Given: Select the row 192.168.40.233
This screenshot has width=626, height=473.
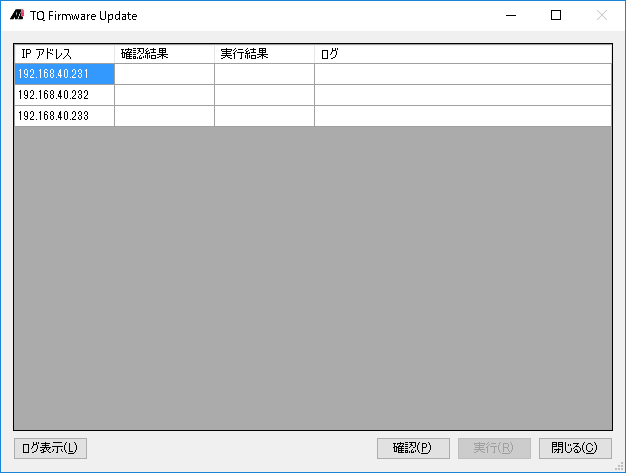Looking at the screenshot, I should click(313, 116).
